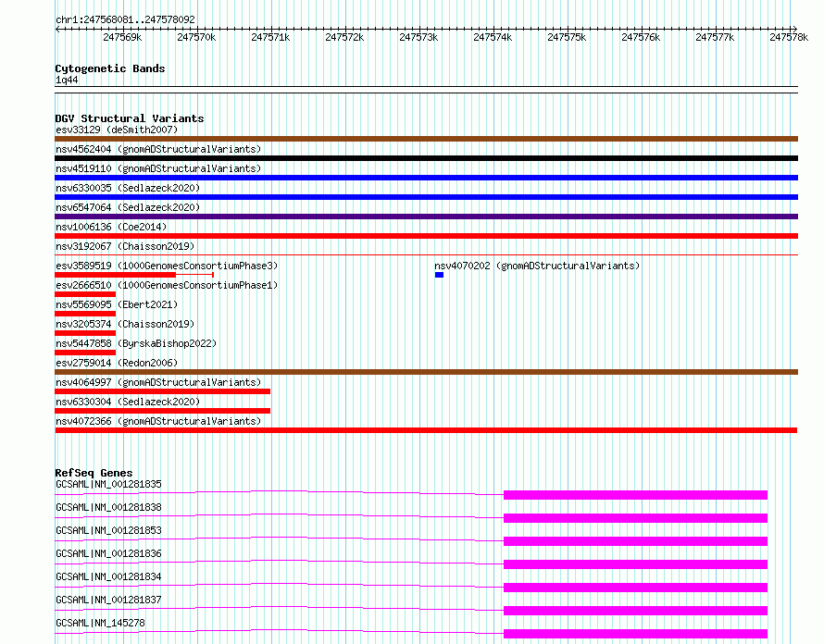Open nsv4072366 gnomAD variant label
The image size is (824, 644).
click(158, 421)
